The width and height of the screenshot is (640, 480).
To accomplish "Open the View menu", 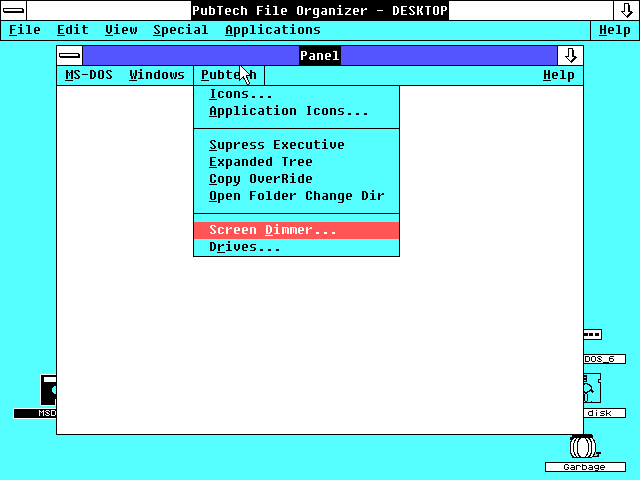I will [x=121, y=30].
